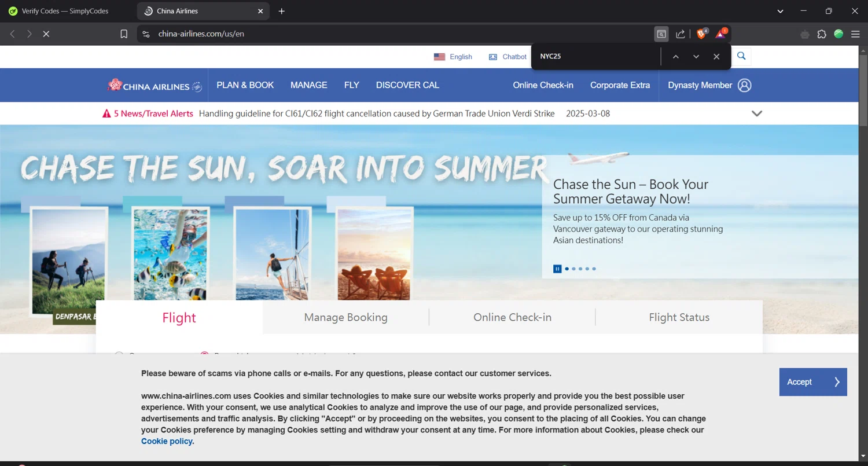Open DISCOVER CAL menu
Screen dimensions: 868x466
(407, 85)
